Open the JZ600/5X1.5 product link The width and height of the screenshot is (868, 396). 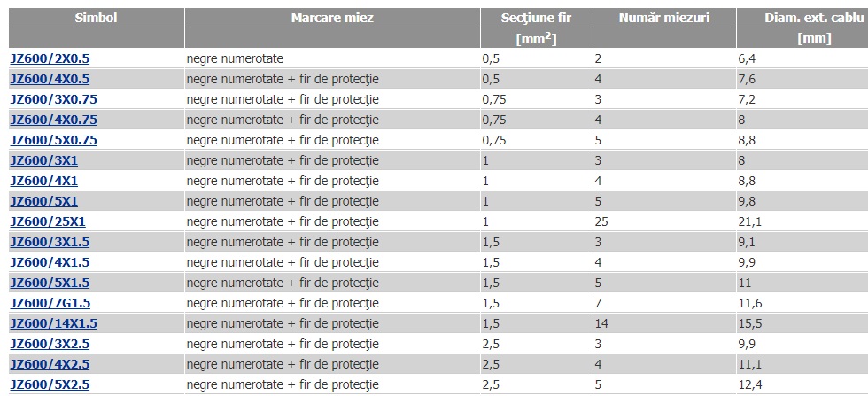click(x=50, y=283)
